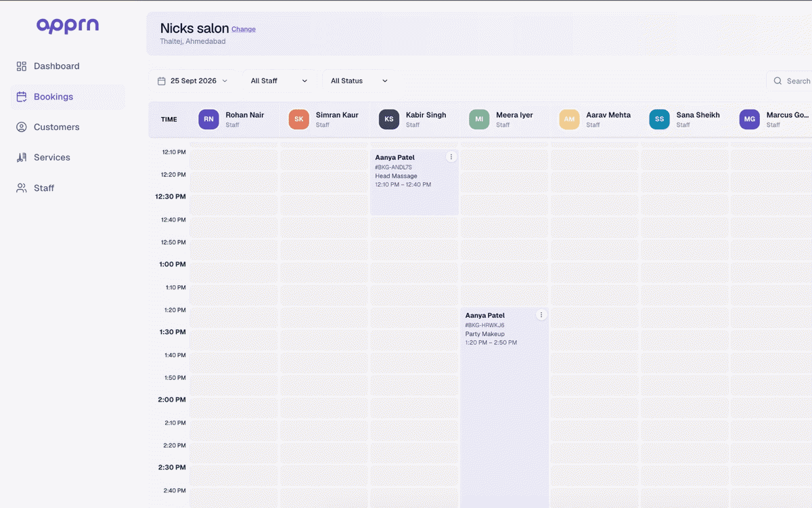Click booking ID #BKG-HRWKJ6
This screenshot has height=508, width=812.
[x=484, y=325]
